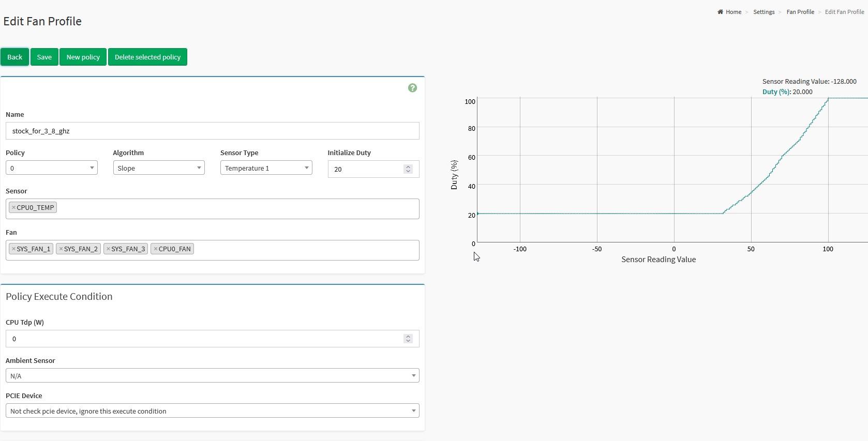Focus the Name input field
This screenshot has height=441, width=868.
[213, 131]
